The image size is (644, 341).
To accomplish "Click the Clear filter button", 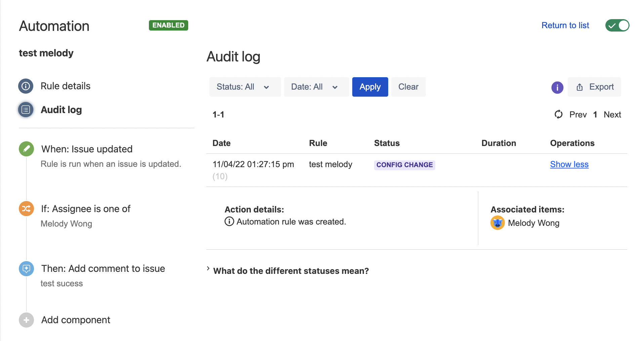I will tap(408, 87).
